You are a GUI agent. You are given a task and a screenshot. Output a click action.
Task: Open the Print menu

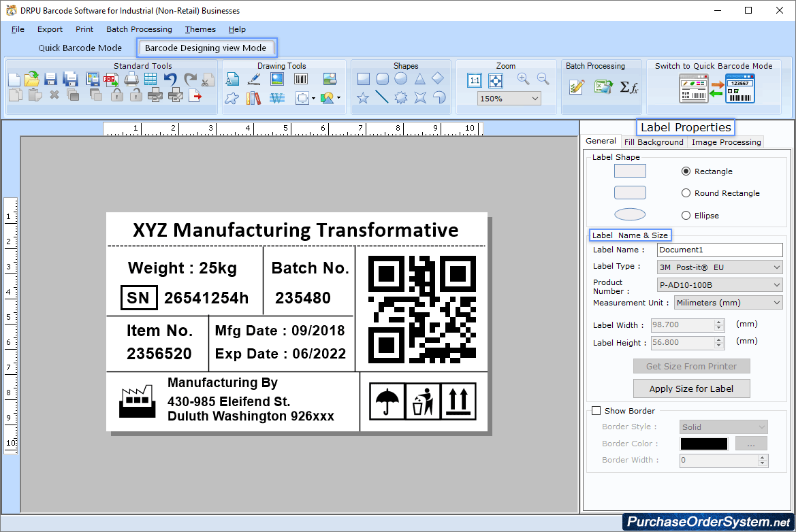tap(84, 29)
